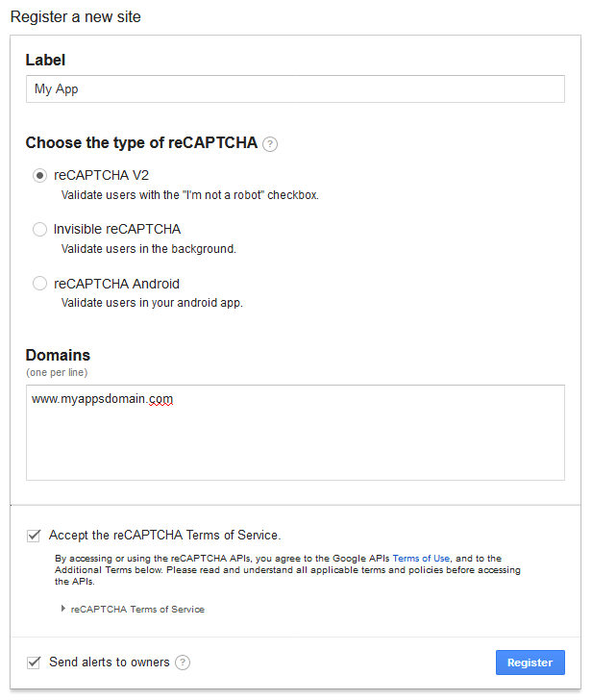592x700 pixels.
Task: Click the "reCAPTCHA Android" option label text
Action: click(116, 284)
